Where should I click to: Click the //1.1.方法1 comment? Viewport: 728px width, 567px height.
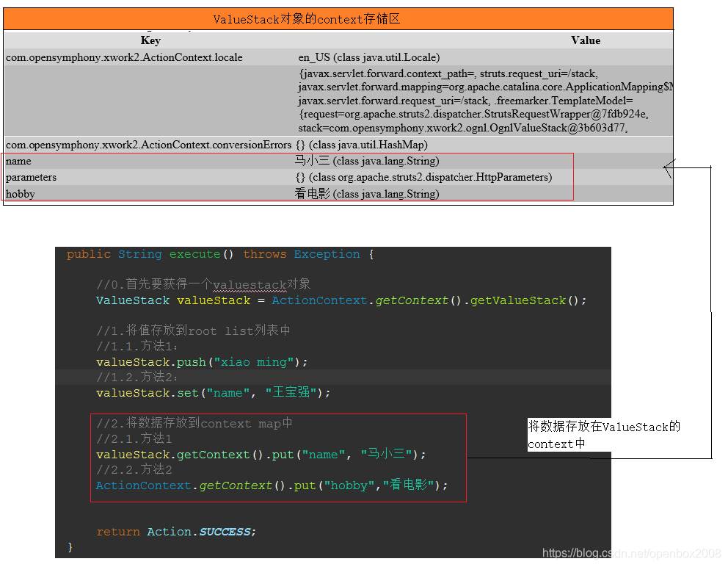[137, 346]
